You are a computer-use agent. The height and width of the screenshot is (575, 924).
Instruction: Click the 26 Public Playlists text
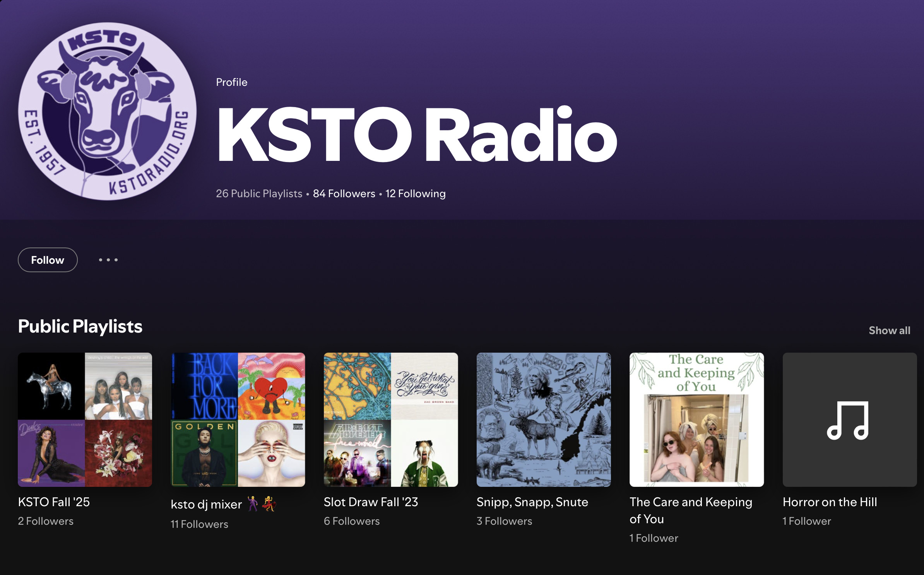tap(259, 193)
